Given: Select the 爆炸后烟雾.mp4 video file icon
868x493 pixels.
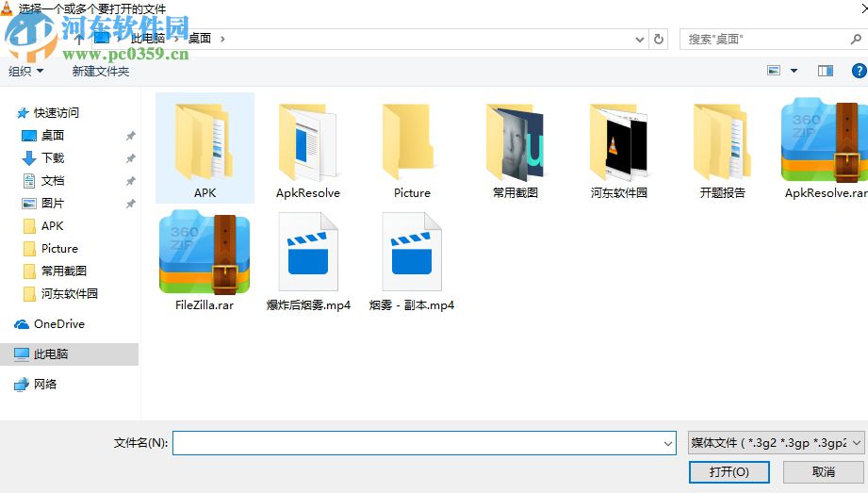Looking at the screenshot, I should 308,253.
